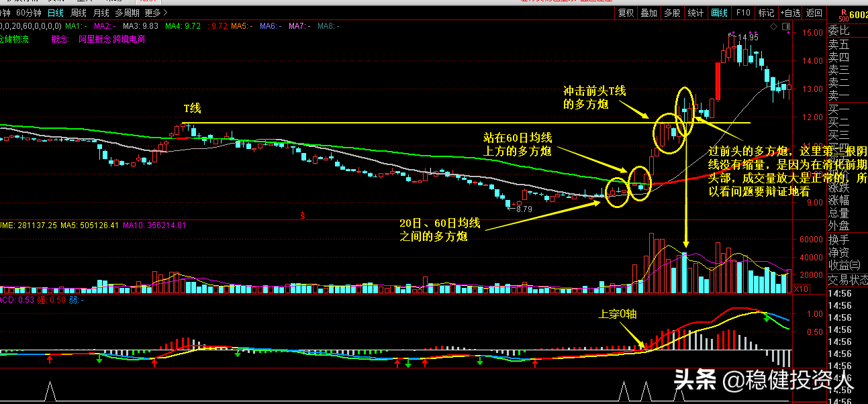
Task: Click the 标记 mark button
Action: [766, 13]
